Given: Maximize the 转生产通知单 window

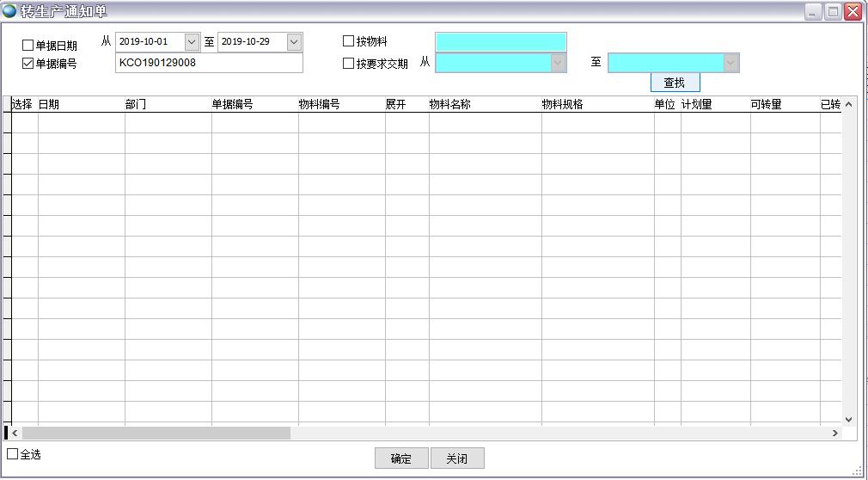Looking at the screenshot, I should pyautogui.click(x=833, y=11).
